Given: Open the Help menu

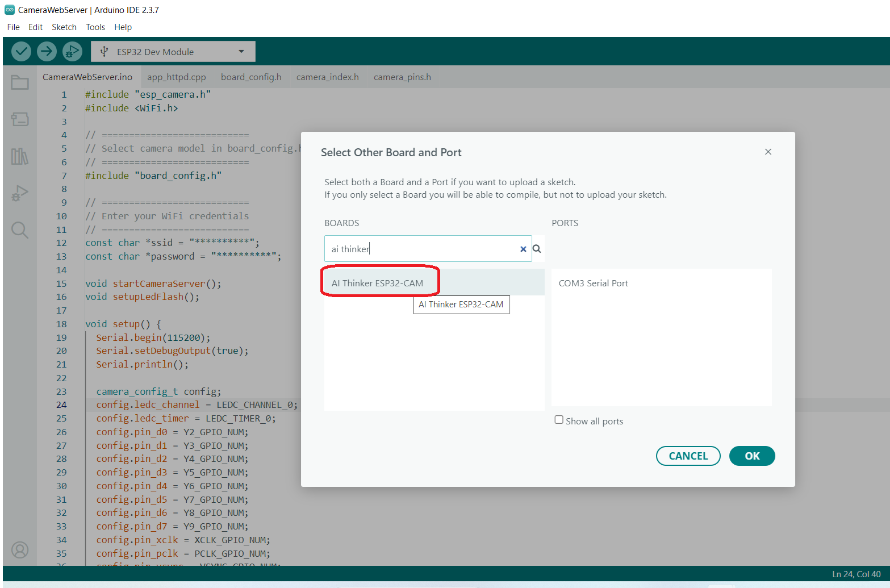Looking at the screenshot, I should coord(123,27).
